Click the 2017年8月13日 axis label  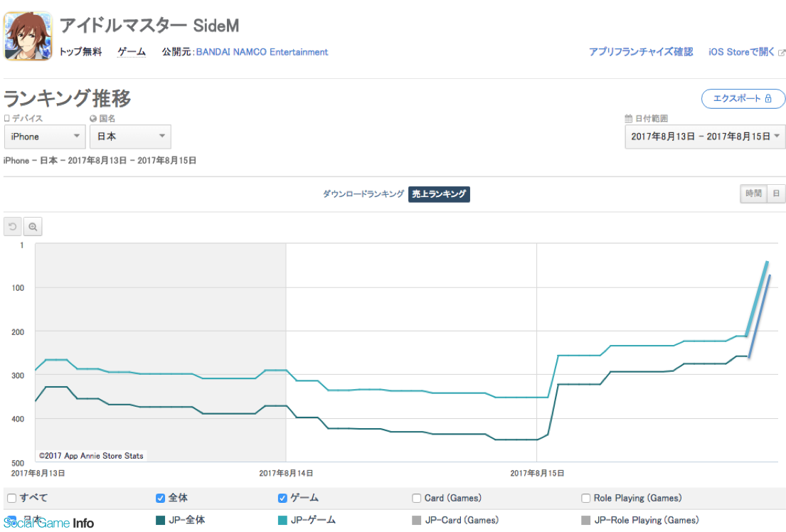click(x=38, y=474)
